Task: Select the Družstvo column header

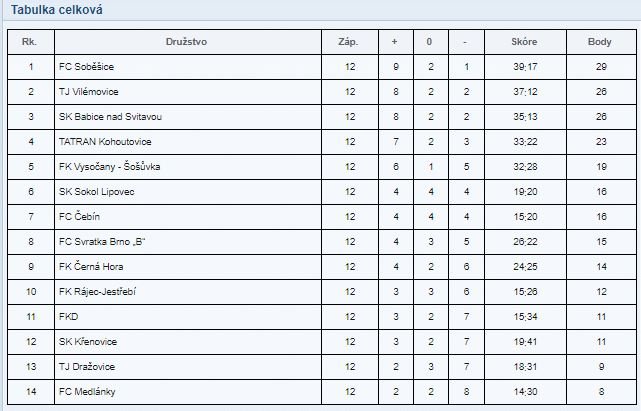Action: point(186,42)
